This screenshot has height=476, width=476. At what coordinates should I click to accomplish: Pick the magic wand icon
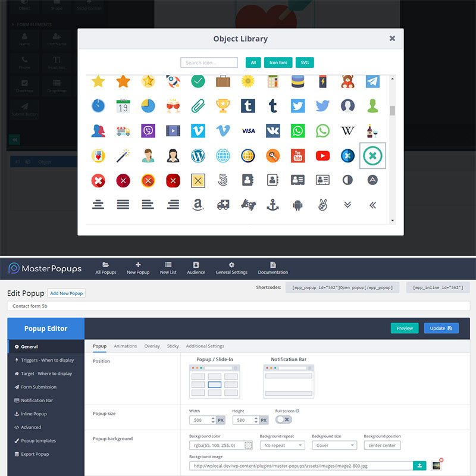point(123,156)
